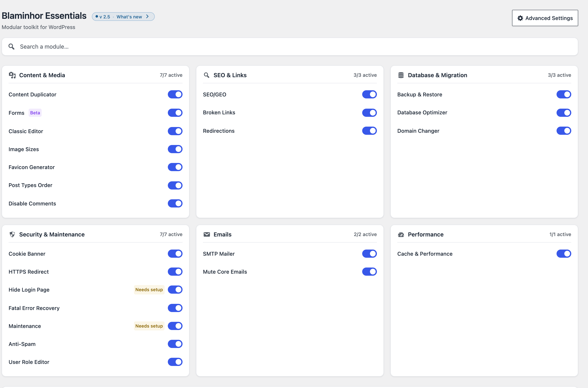The image size is (588, 388).
Task: Click the Redirections label
Action: (x=219, y=131)
